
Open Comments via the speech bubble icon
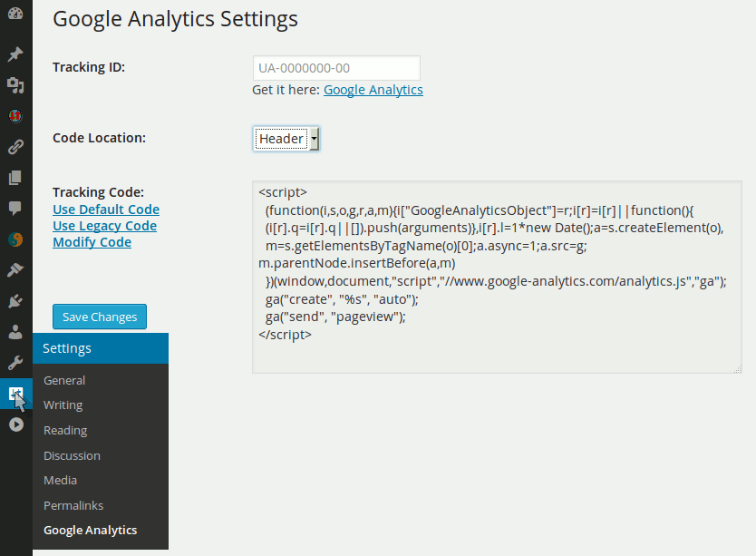[x=15, y=208]
